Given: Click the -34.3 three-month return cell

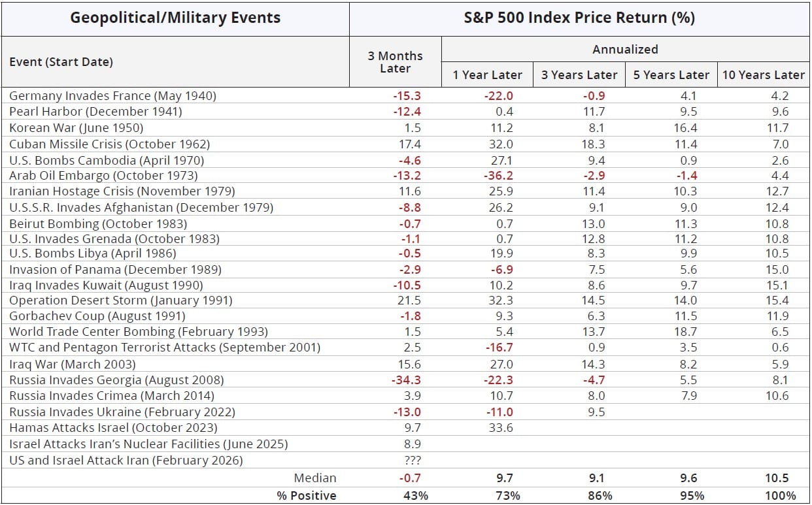Looking at the screenshot, I should (407, 380).
